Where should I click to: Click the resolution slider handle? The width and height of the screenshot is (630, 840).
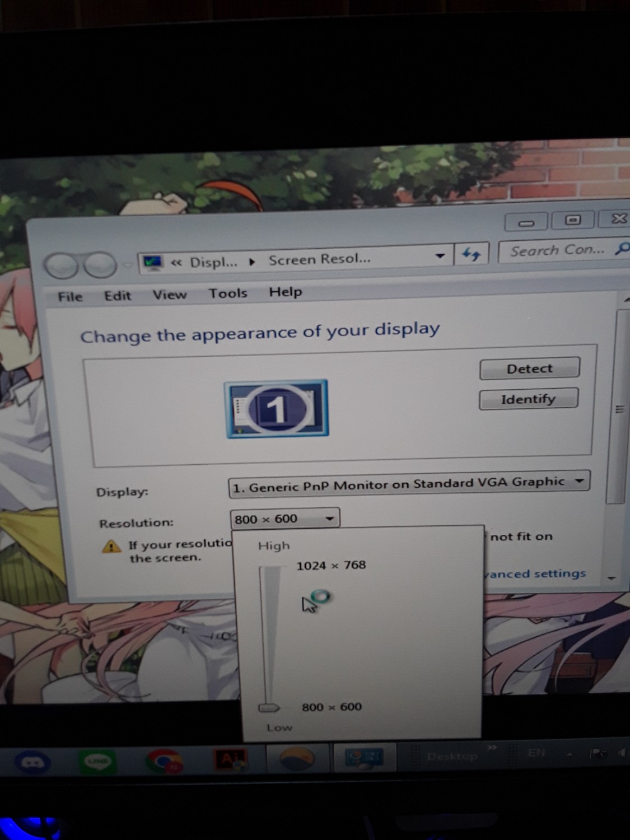coord(269,708)
